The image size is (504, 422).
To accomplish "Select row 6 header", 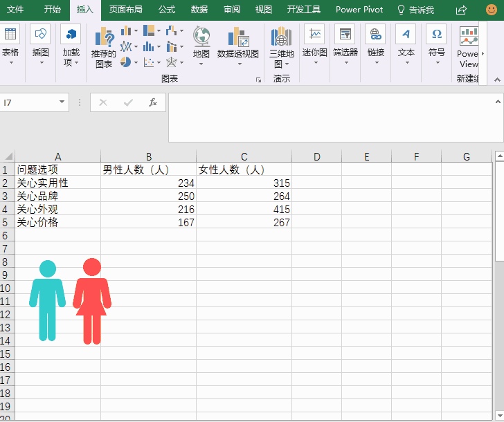I will click(7, 235).
